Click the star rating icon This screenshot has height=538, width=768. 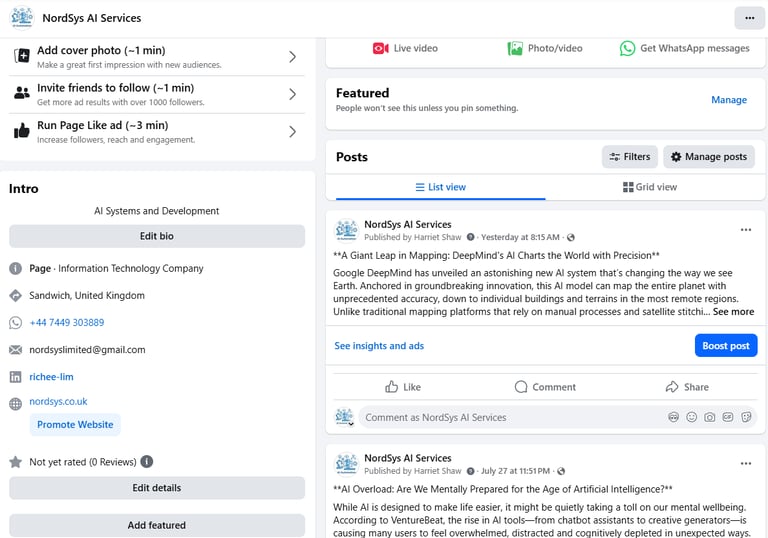pyautogui.click(x=16, y=462)
